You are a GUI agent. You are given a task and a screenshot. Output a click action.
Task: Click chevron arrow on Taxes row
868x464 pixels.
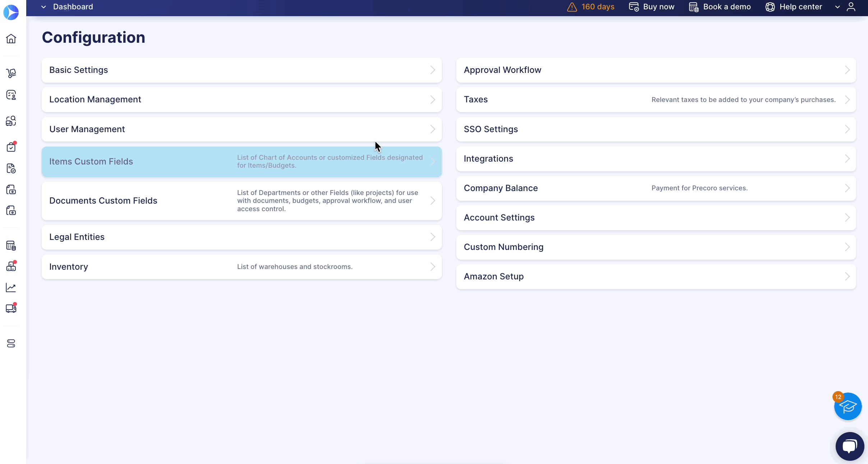click(848, 99)
